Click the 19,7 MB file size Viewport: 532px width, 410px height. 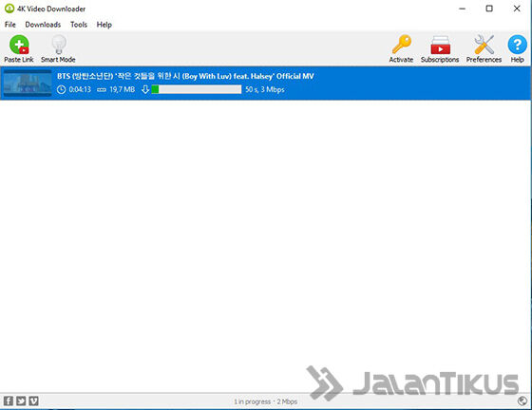point(123,89)
